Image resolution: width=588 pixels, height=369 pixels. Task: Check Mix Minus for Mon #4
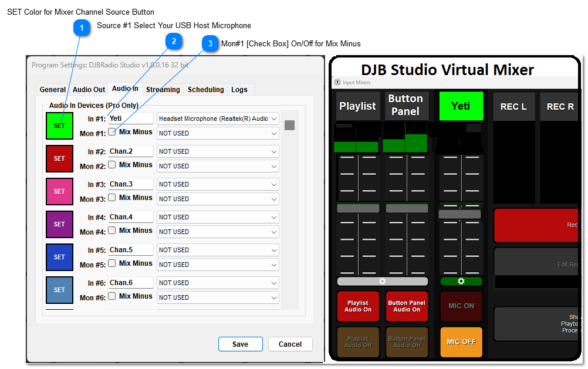(x=112, y=231)
